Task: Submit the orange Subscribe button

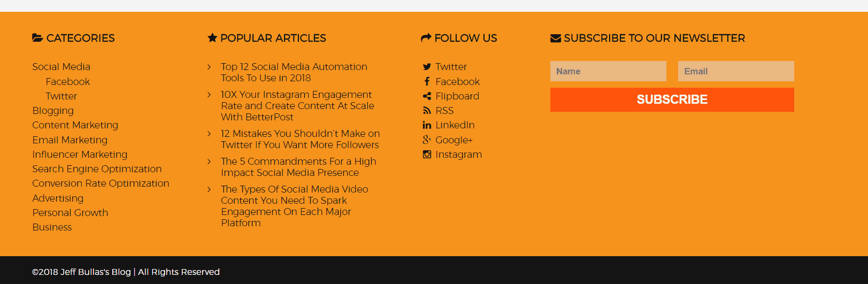Action: (x=672, y=99)
